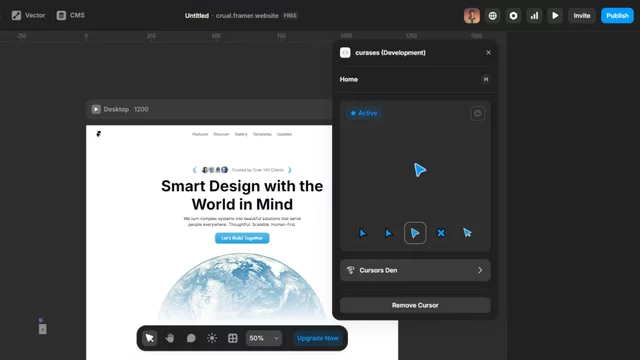
Task: Click the globe image on canvas
Action: click(x=242, y=288)
